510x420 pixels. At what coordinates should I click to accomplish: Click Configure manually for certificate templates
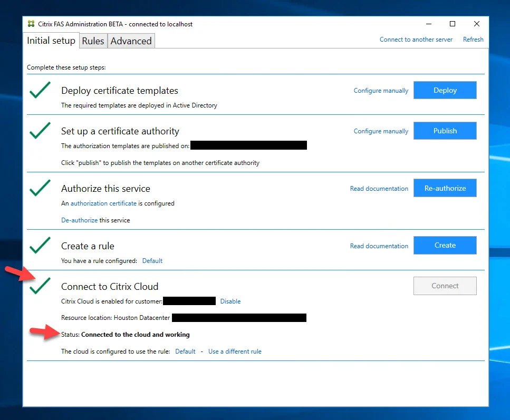tap(381, 90)
